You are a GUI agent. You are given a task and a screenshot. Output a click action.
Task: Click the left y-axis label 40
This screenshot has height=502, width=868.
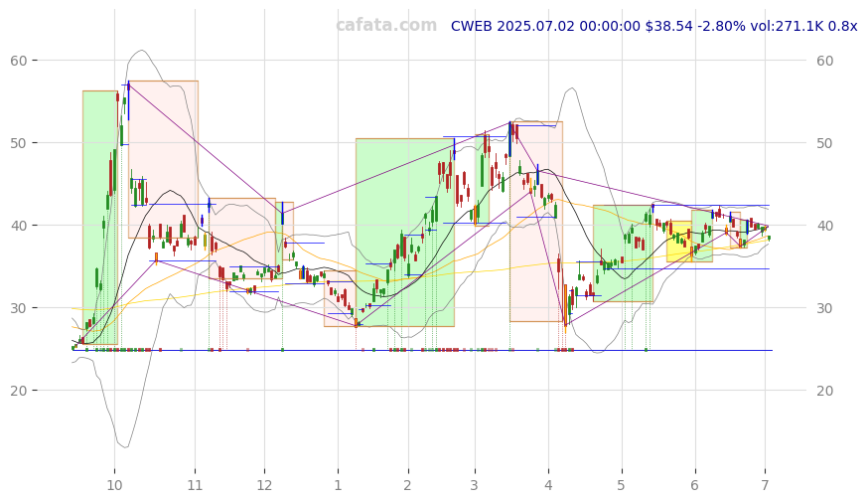click(x=19, y=226)
